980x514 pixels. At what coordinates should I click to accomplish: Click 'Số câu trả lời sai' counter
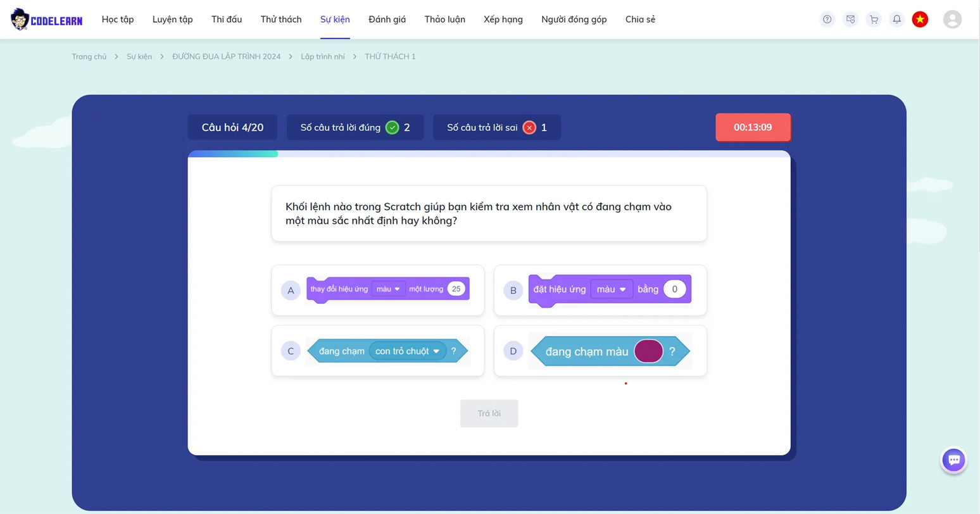(497, 127)
